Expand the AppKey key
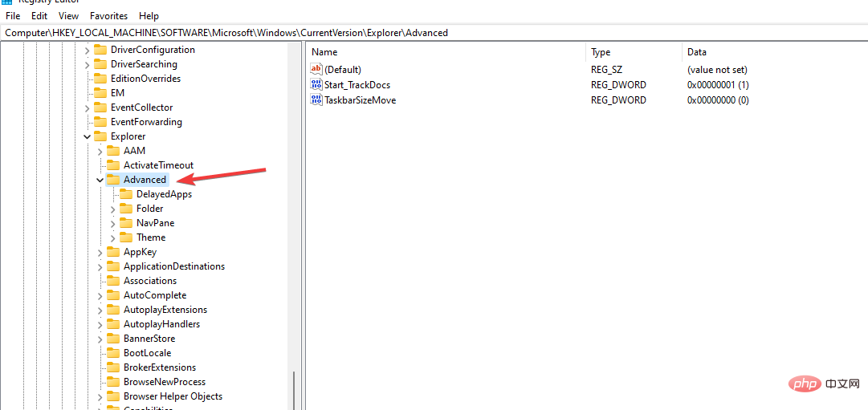The height and width of the screenshot is (410, 868). pyautogui.click(x=100, y=252)
